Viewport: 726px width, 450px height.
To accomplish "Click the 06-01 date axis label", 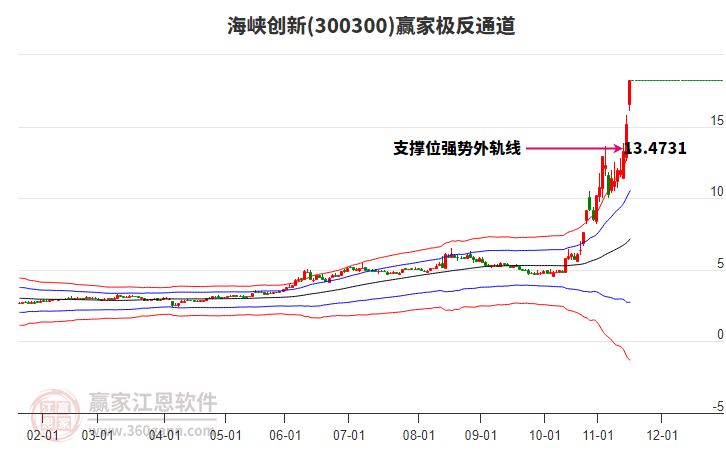I will [x=285, y=436].
